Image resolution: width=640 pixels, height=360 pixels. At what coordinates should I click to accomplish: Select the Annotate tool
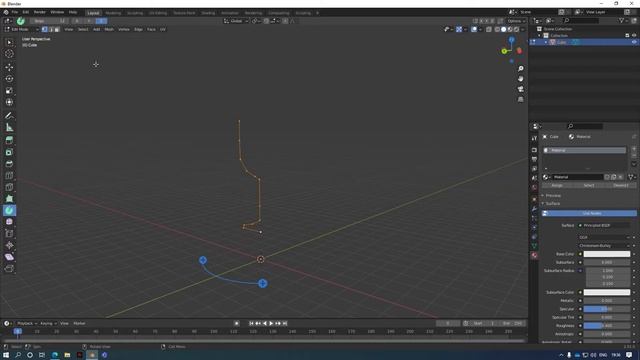[9, 116]
